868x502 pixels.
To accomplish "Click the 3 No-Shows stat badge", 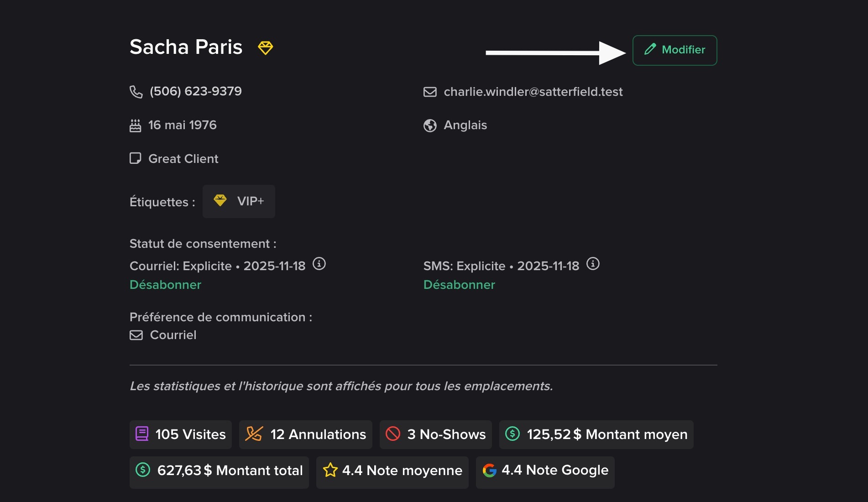I will (435, 434).
